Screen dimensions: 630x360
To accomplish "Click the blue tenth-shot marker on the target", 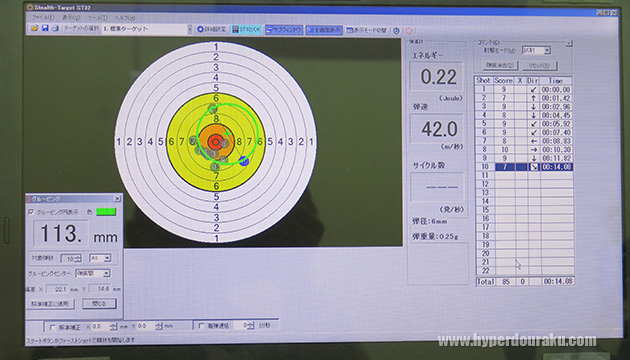I will [x=243, y=161].
